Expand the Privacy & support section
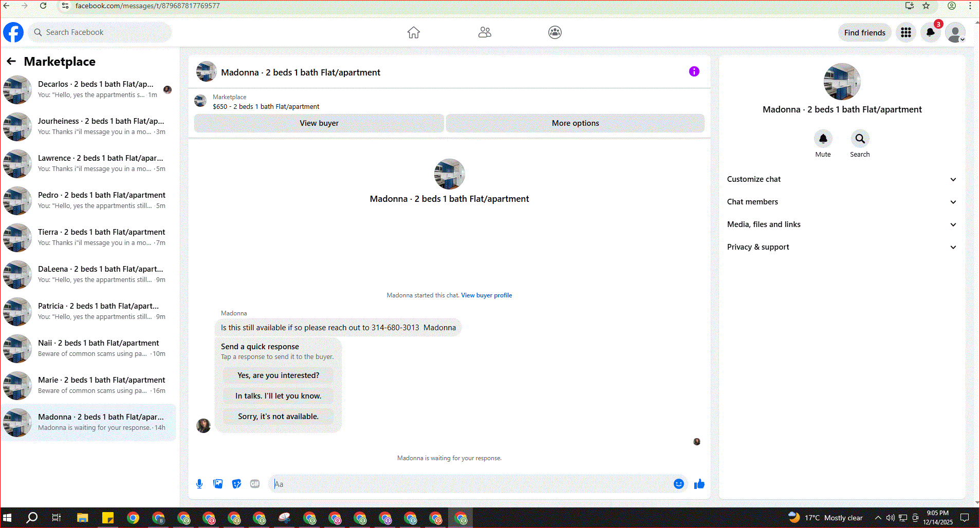This screenshot has height=528, width=980. [842, 247]
